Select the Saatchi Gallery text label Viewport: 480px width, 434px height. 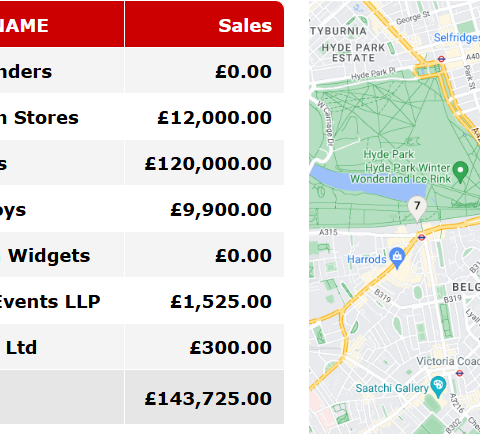pyautogui.click(x=392, y=388)
